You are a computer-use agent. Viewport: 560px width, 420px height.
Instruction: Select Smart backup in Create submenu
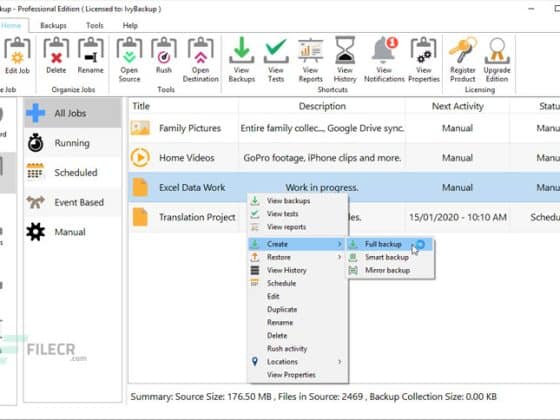pos(390,257)
